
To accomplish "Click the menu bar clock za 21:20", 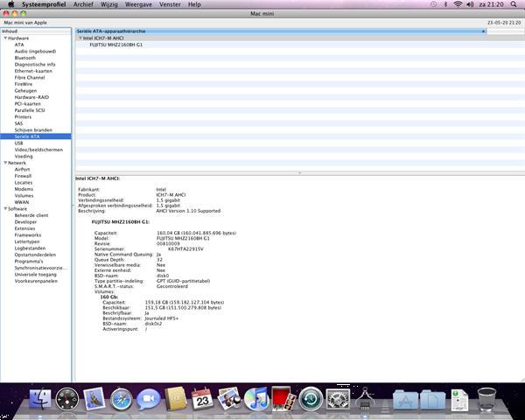I will coord(491,4).
